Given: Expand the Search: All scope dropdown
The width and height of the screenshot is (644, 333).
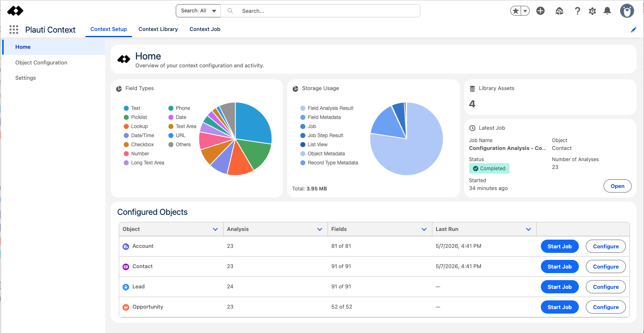Looking at the screenshot, I should 198,11.
